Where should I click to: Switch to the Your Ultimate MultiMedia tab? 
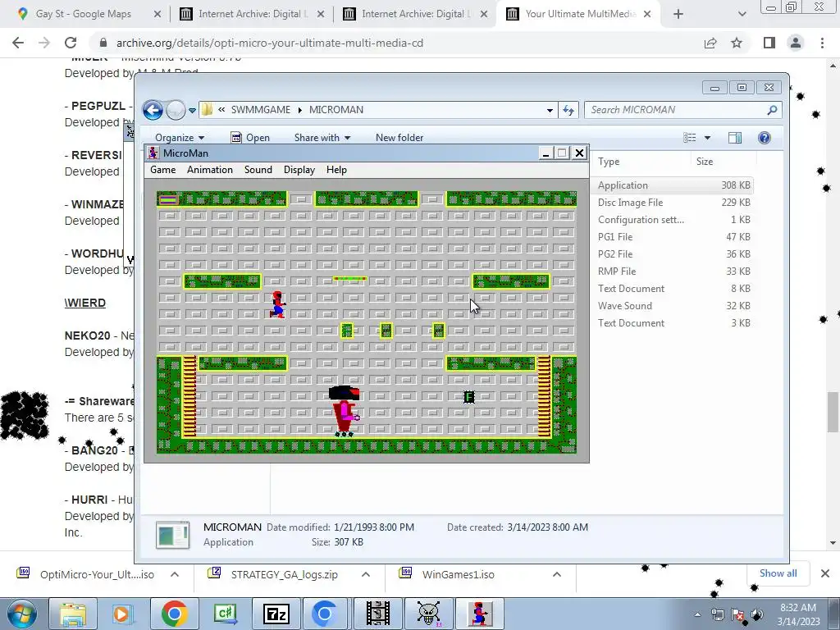pyautogui.click(x=580, y=14)
